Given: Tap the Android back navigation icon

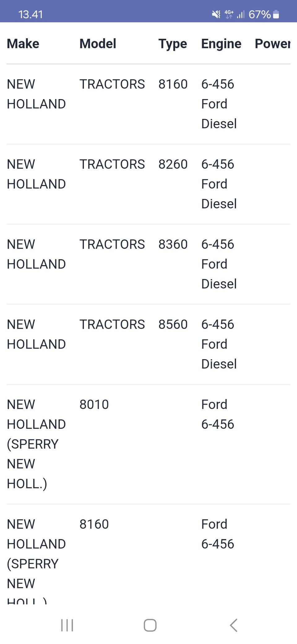Looking at the screenshot, I should tap(234, 625).
